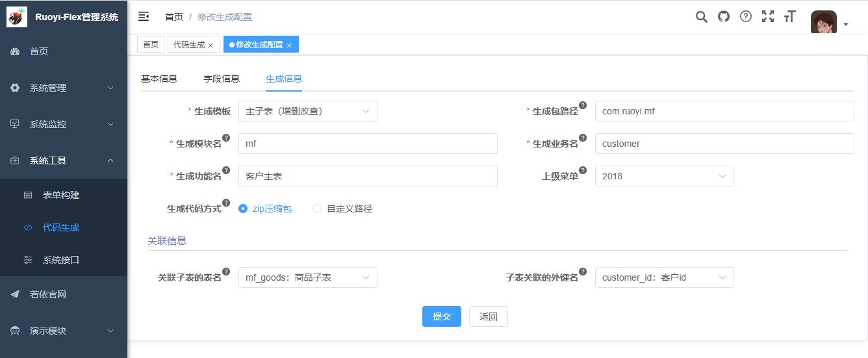Open 表单构建 in the sidebar

tap(64, 195)
